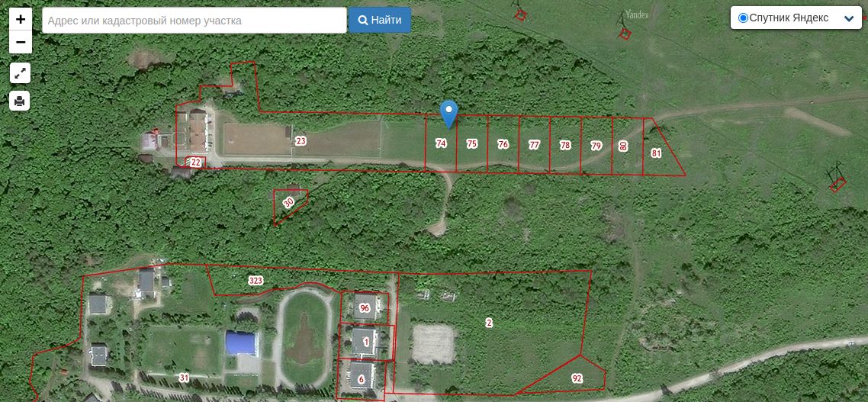Select the Спутник Яндекс radio button
This screenshot has height=402, width=868.
[x=744, y=18]
